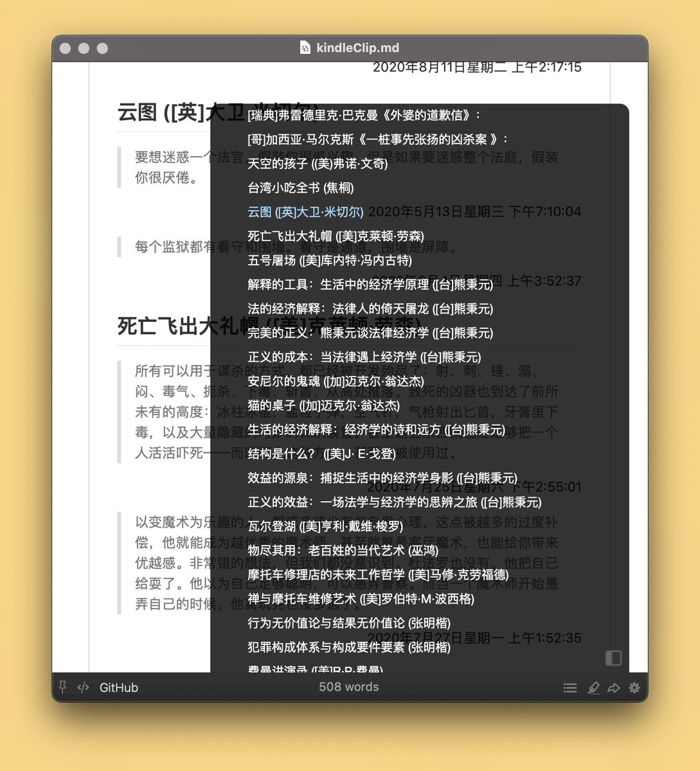This screenshot has width=700, height=771.
Task: Open the outline list icon in the status bar
Action: pos(570,687)
